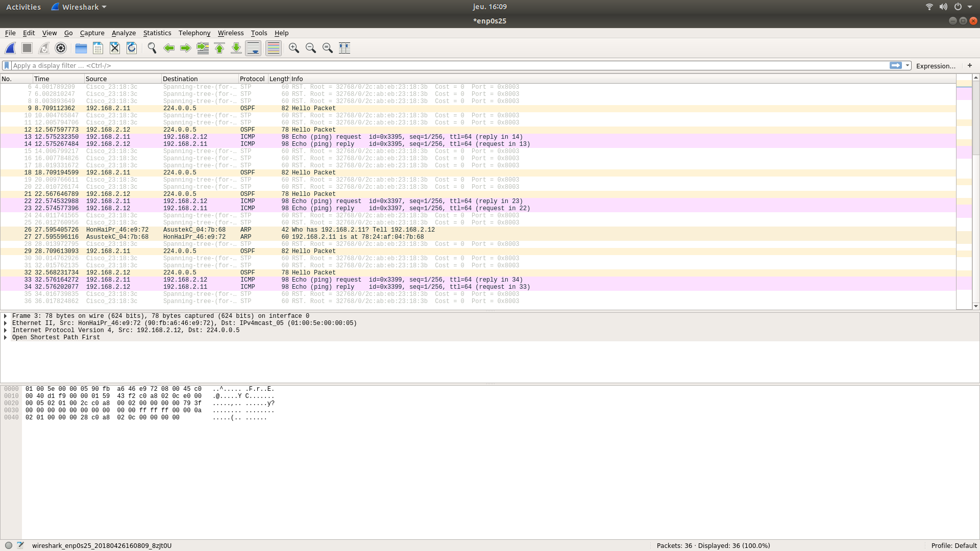This screenshot has height=551, width=980.
Task: Open the Expression... dialog
Action: 936,65
